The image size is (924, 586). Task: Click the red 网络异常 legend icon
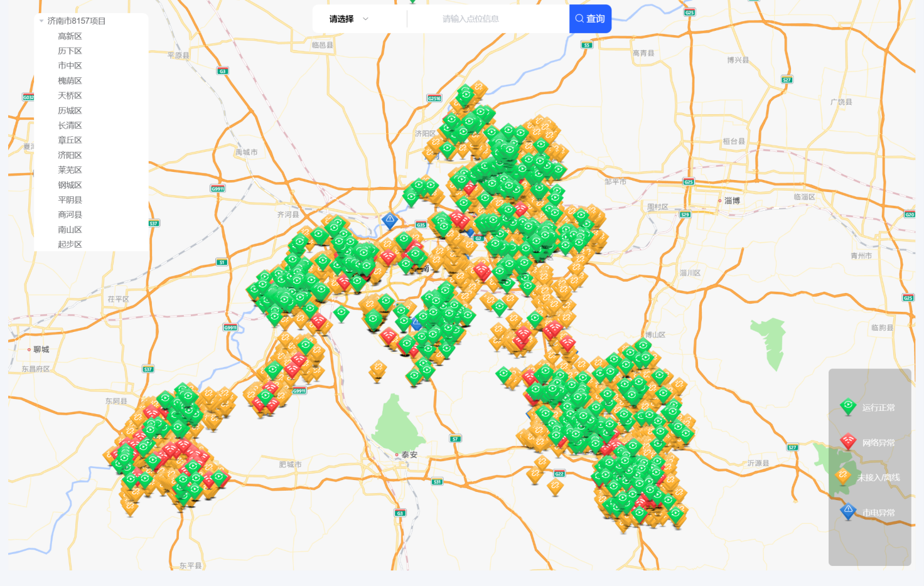[848, 442]
